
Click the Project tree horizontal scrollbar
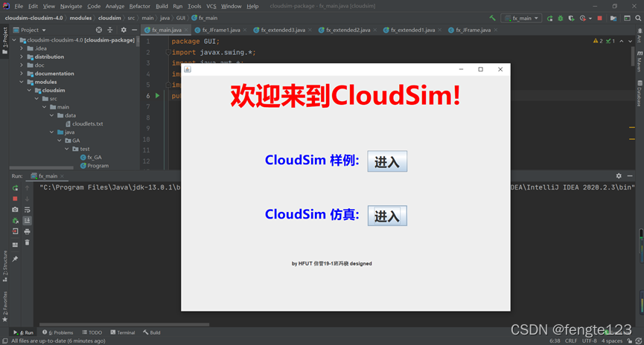41,168
